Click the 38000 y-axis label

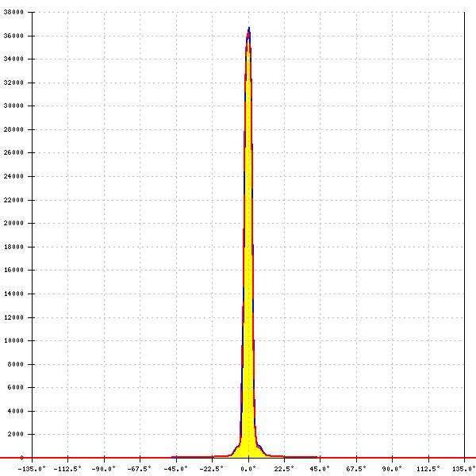[x=13, y=12]
